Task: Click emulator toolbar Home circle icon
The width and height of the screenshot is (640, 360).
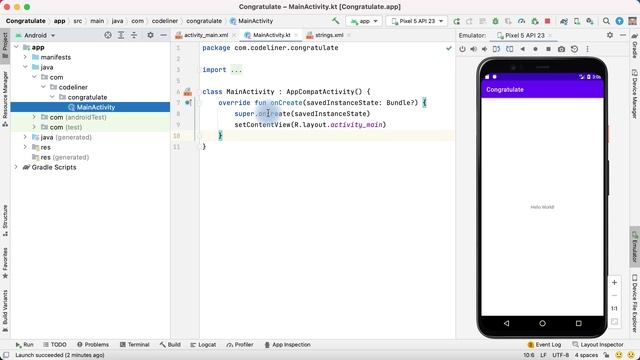Action: 536,49
